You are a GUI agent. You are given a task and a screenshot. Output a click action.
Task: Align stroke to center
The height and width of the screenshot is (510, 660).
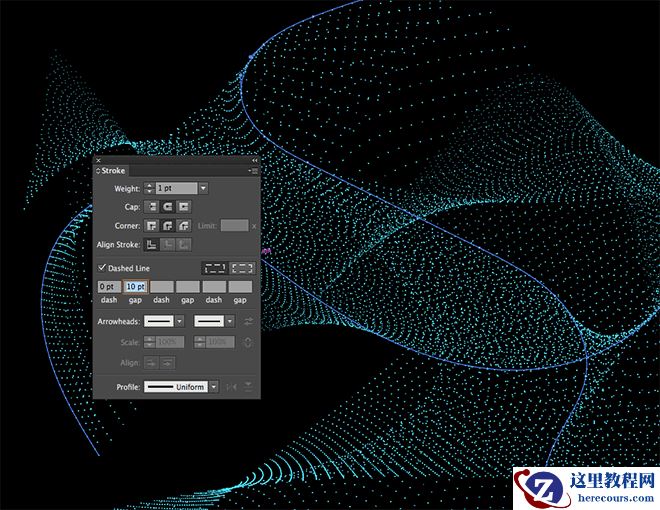pyautogui.click(x=152, y=244)
